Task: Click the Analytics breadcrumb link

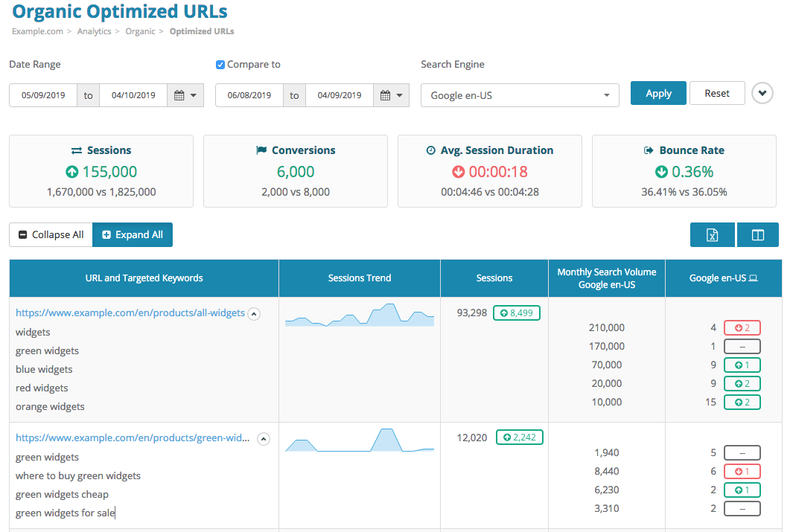Action: (x=94, y=31)
